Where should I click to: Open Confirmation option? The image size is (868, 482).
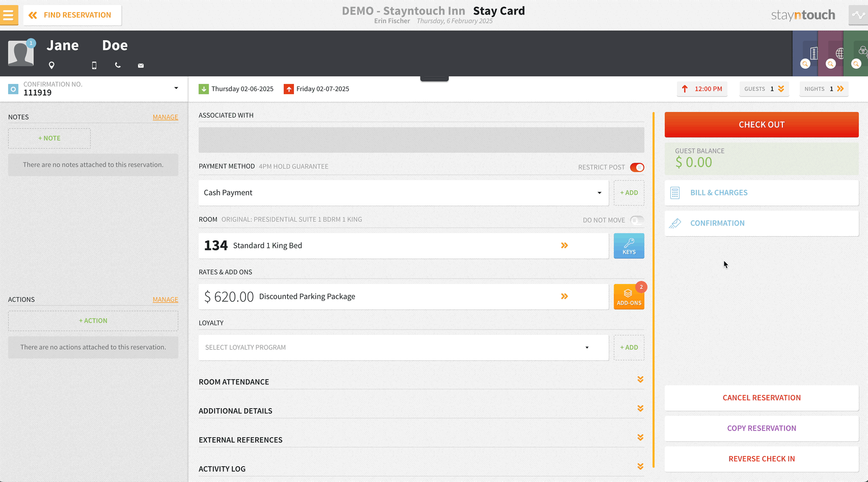tap(762, 223)
